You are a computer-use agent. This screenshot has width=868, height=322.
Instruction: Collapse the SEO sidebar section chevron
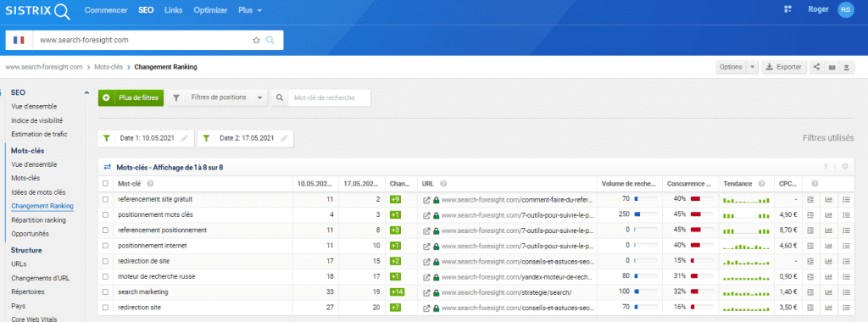point(86,93)
